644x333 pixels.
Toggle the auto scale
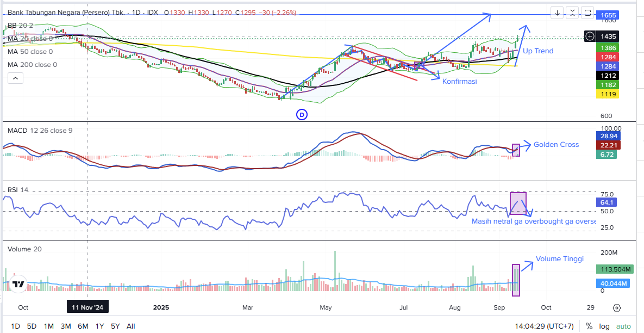pyautogui.click(x=623, y=326)
